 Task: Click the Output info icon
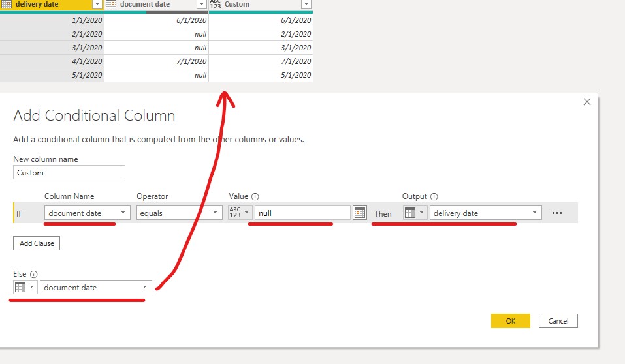434,197
